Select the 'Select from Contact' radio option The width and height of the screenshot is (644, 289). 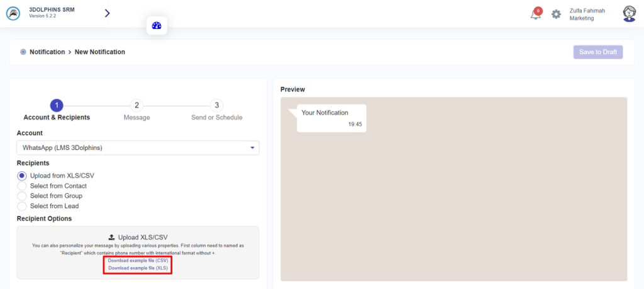22,186
